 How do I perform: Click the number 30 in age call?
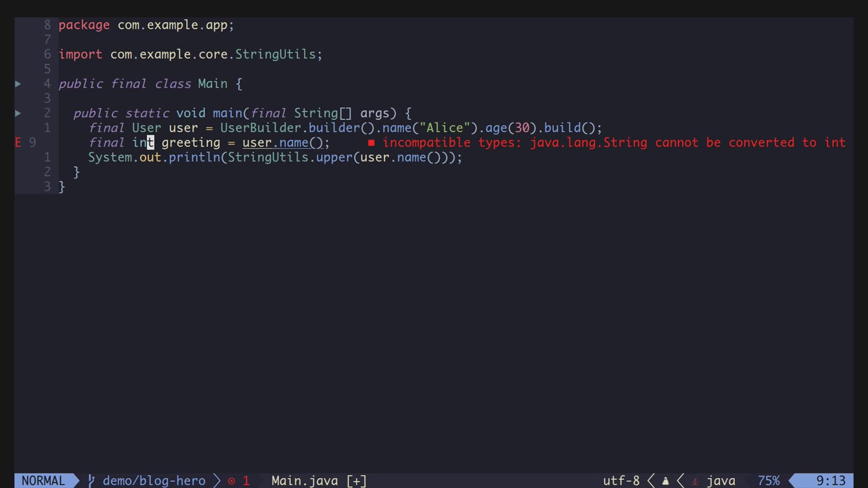(522, 128)
